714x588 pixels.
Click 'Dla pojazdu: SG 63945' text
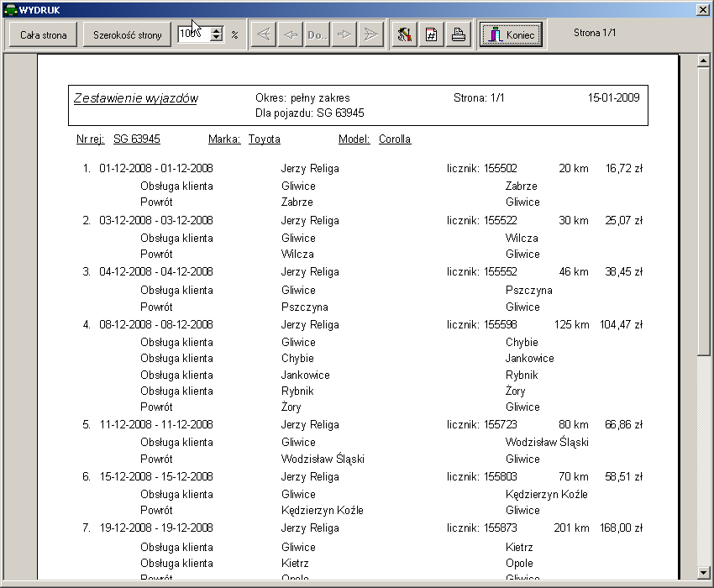pos(310,113)
